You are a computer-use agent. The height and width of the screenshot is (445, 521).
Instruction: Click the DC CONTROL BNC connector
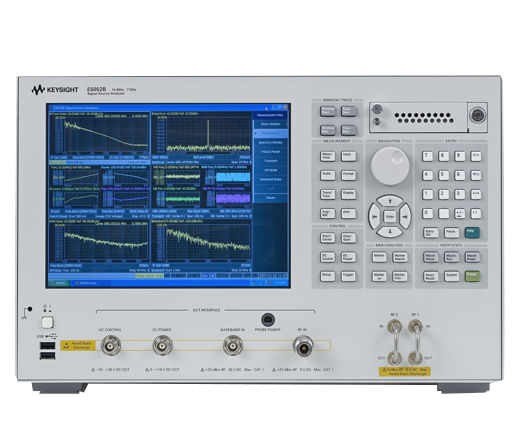[111, 346]
